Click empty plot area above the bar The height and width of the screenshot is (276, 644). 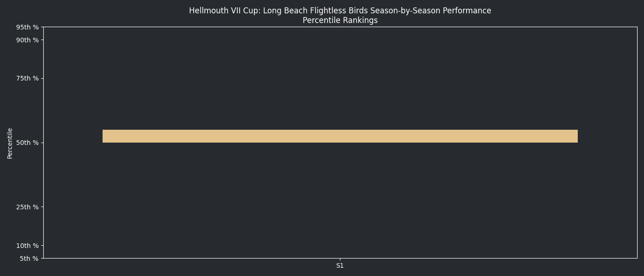pyautogui.click(x=340, y=78)
